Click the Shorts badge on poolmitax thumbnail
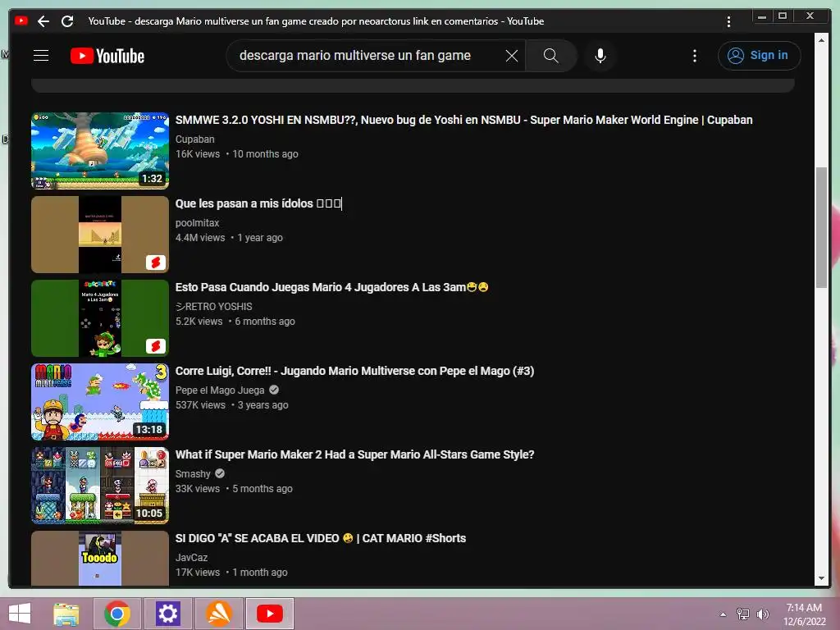The height and width of the screenshot is (630, 840). 155,262
